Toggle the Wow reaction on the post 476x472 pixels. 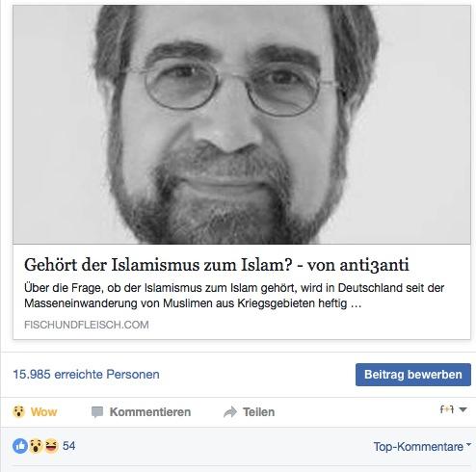tap(35, 412)
